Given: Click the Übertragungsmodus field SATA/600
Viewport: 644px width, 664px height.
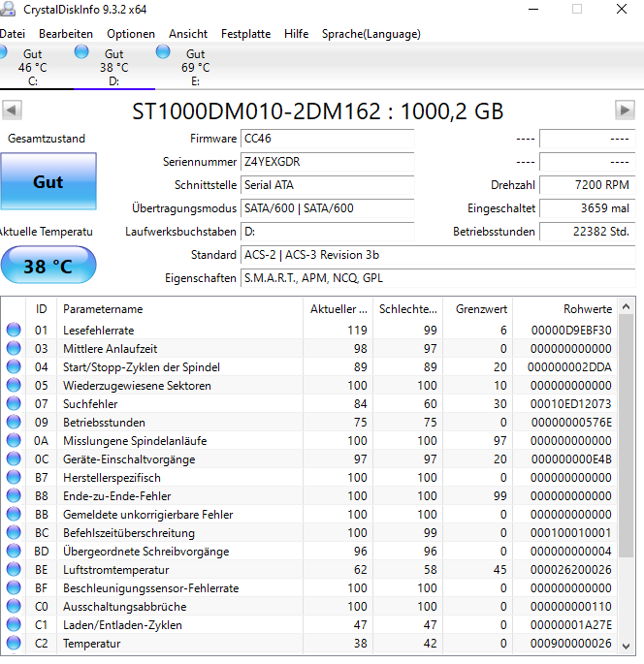Looking at the screenshot, I should [x=327, y=208].
